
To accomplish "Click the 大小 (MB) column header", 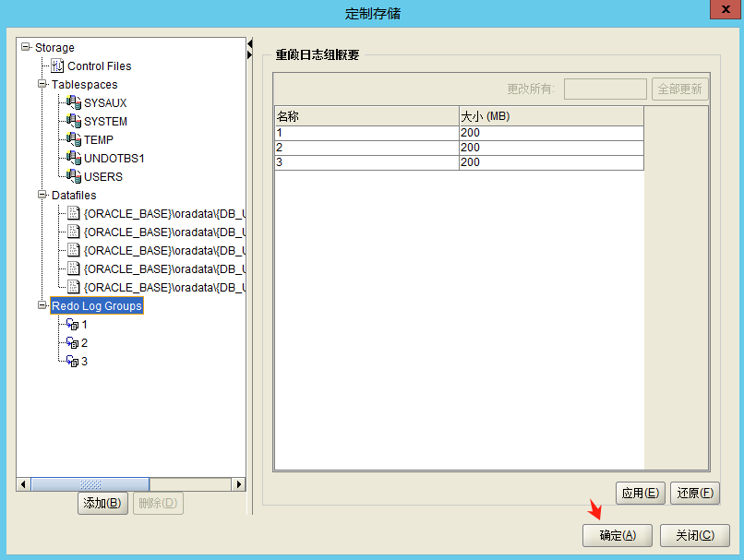I will [x=551, y=116].
